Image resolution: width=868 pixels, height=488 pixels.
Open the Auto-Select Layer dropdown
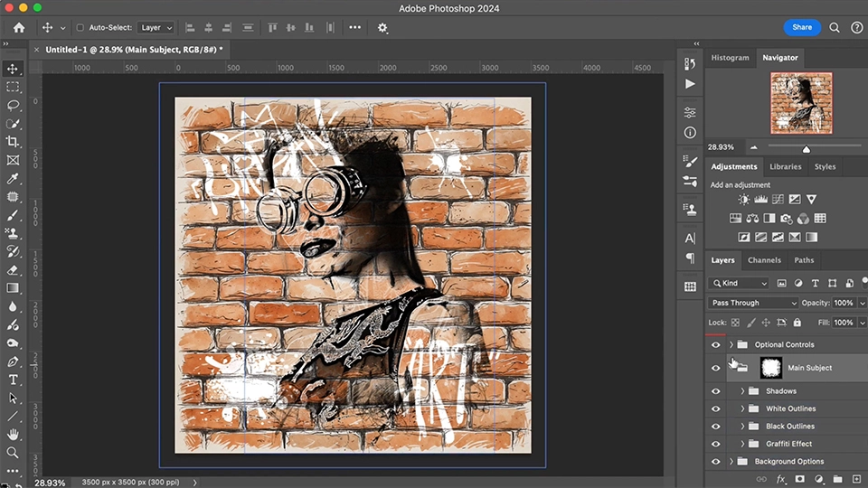[156, 28]
